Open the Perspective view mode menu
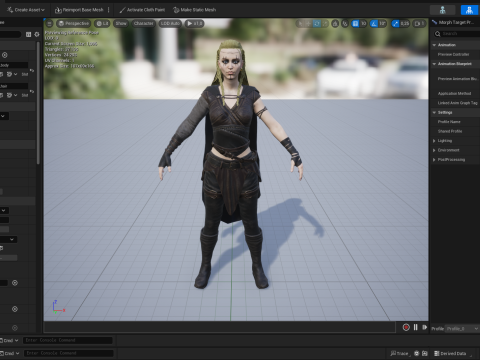 [x=74, y=24]
